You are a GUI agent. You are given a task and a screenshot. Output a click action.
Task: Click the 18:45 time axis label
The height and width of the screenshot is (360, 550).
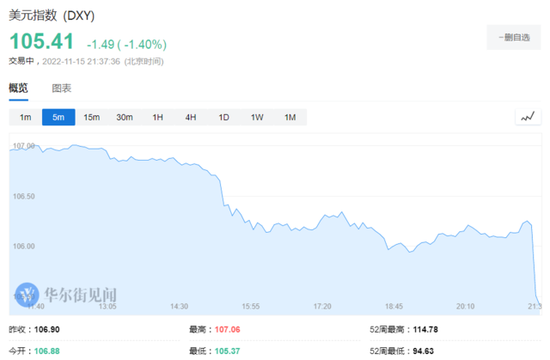tap(394, 306)
